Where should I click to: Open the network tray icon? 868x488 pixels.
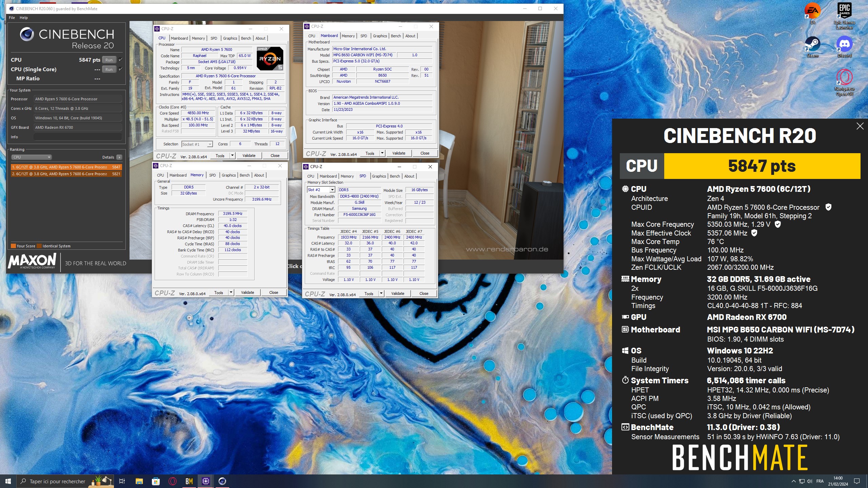(x=802, y=481)
